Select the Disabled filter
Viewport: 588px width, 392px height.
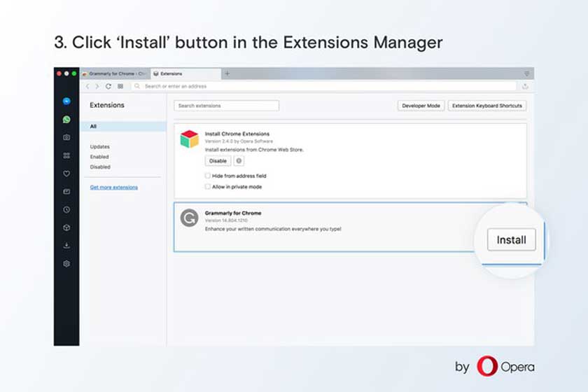(100, 167)
